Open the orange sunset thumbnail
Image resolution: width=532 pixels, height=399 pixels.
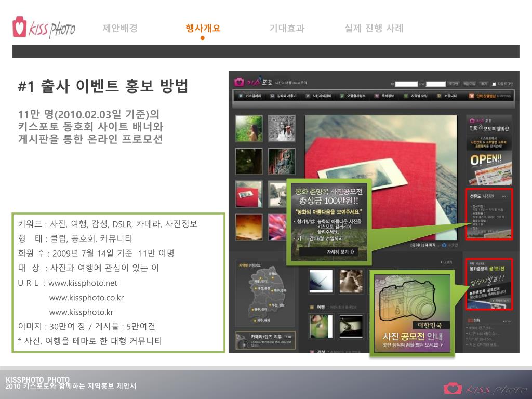tap(249, 227)
